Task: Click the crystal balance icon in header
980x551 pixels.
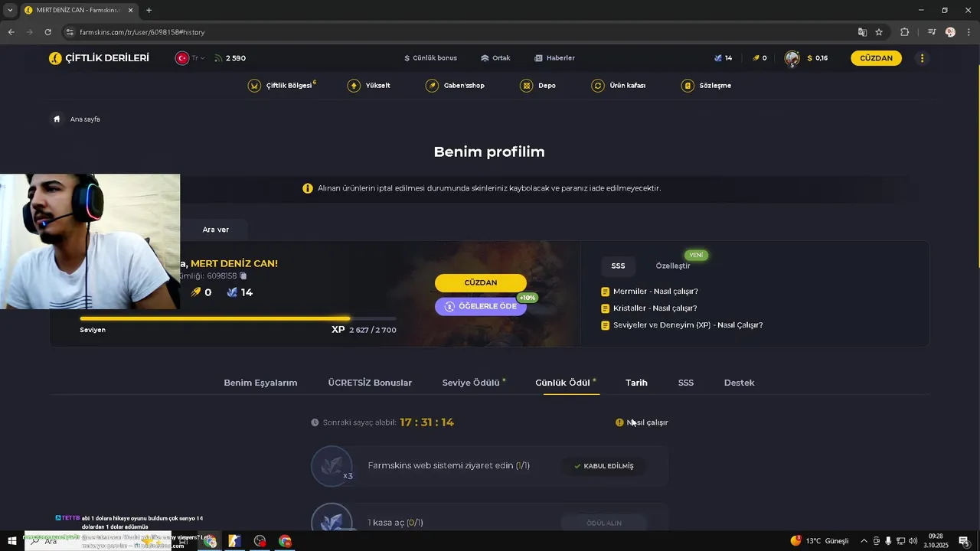Action: click(718, 58)
